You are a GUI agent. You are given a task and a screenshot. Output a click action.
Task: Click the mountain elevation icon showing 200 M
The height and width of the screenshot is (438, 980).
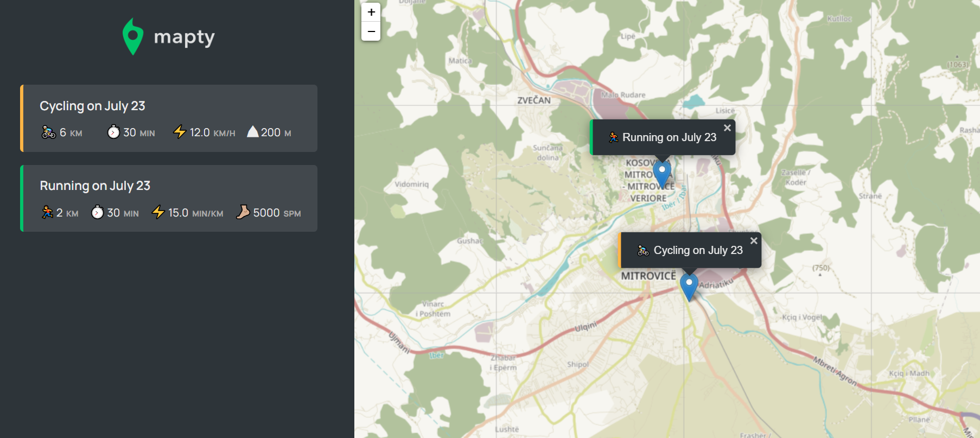coord(253,132)
